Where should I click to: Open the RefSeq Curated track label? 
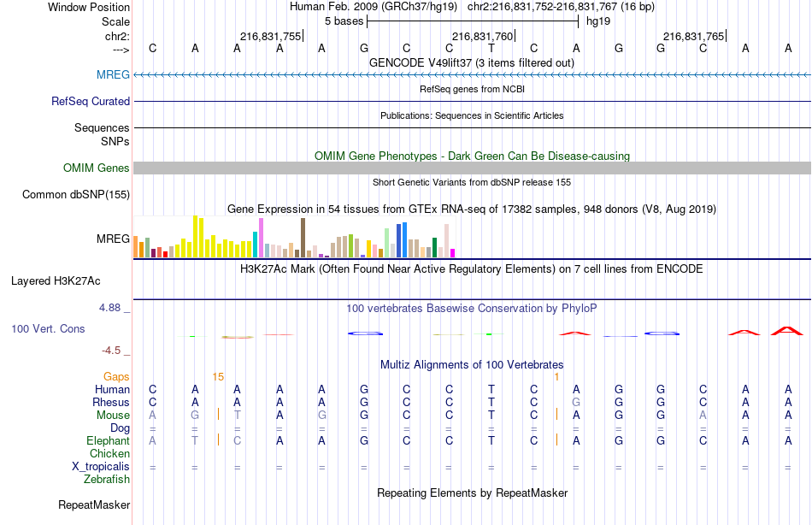[x=90, y=101]
